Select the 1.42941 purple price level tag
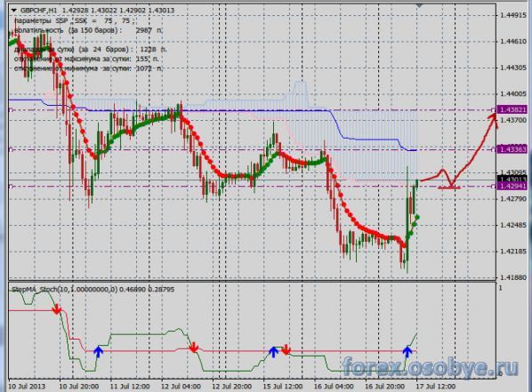The height and width of the screenshot is (392, 532). tap(512, 186)
